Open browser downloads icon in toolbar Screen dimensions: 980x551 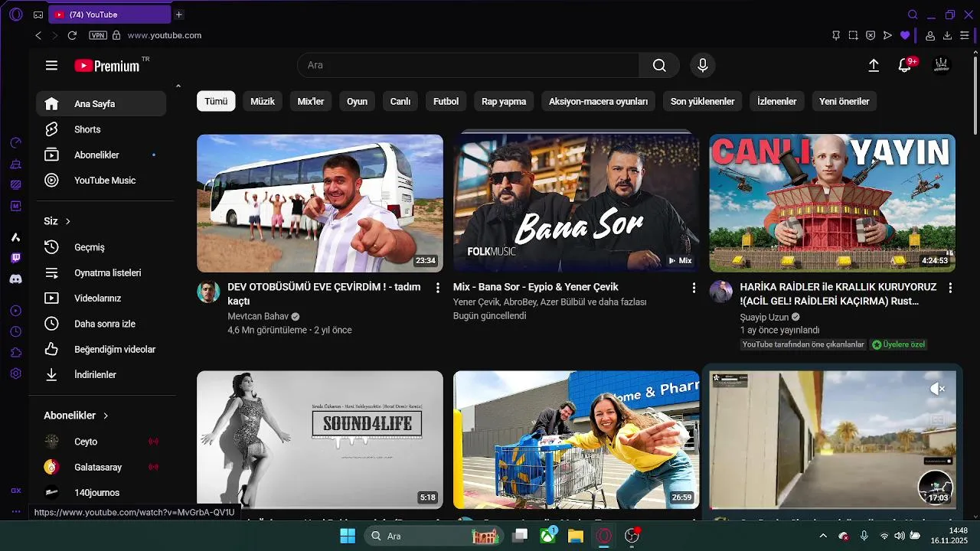pos(947,35)
